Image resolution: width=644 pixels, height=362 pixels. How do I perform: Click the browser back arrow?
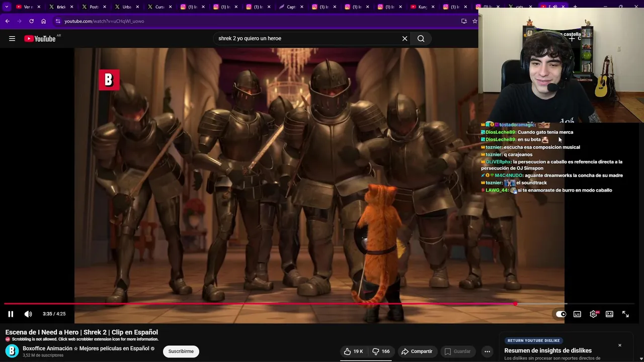[7, 21]
